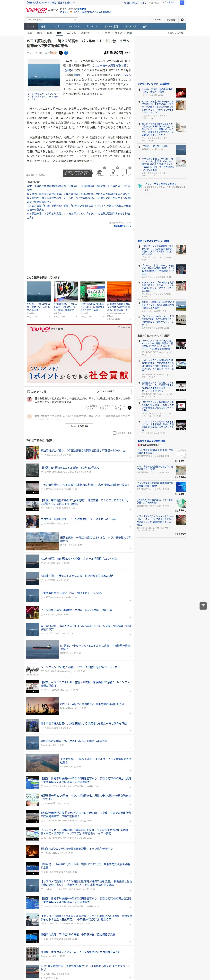The height and width of the screenshot is (980, 210).
Task: Open article OPEC+、4月から原油増産へ
Action: (x=92, y=704)
